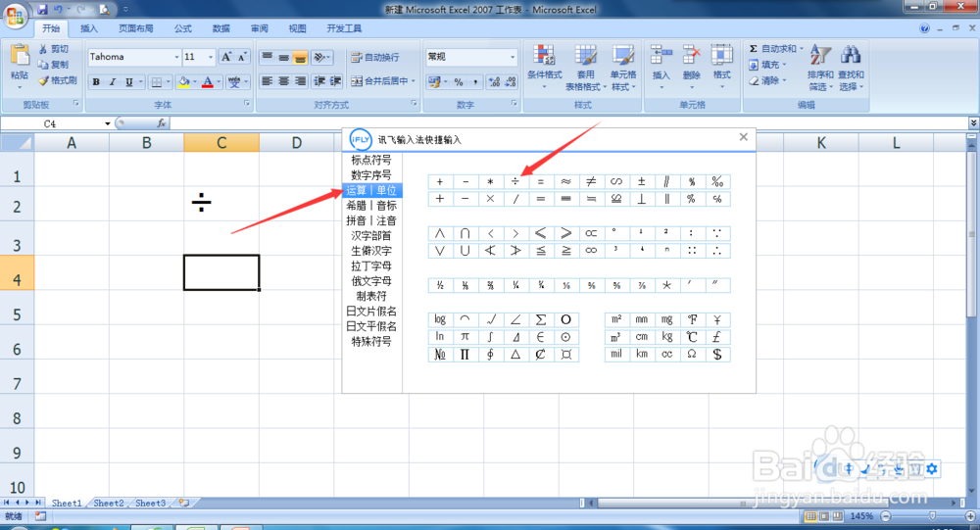Click the Undo icon in quick access toolbar
Screen dimensions: 980x530
tap(58, 10)
